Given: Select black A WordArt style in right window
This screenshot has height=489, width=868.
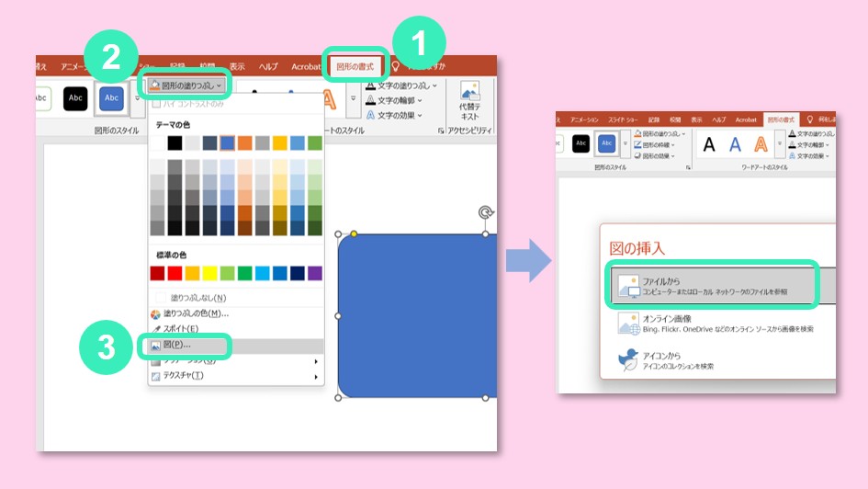Looking at the screenshot, I should pyautogui.click(x=709, y=144).
